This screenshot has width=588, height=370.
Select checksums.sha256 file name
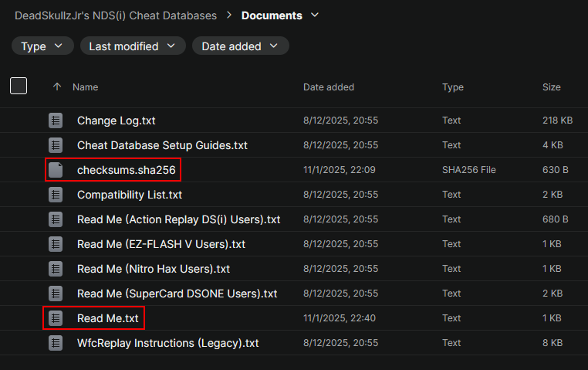click(x=127, y=170)
